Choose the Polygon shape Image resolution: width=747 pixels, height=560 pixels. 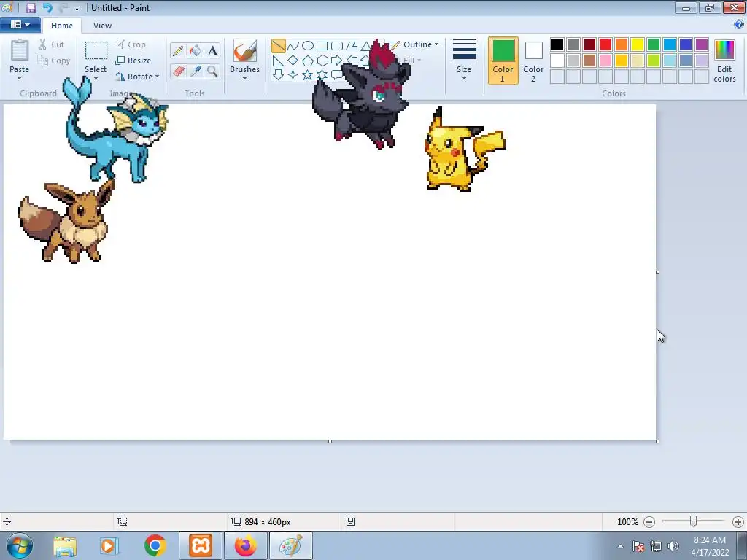coord(352,46)
